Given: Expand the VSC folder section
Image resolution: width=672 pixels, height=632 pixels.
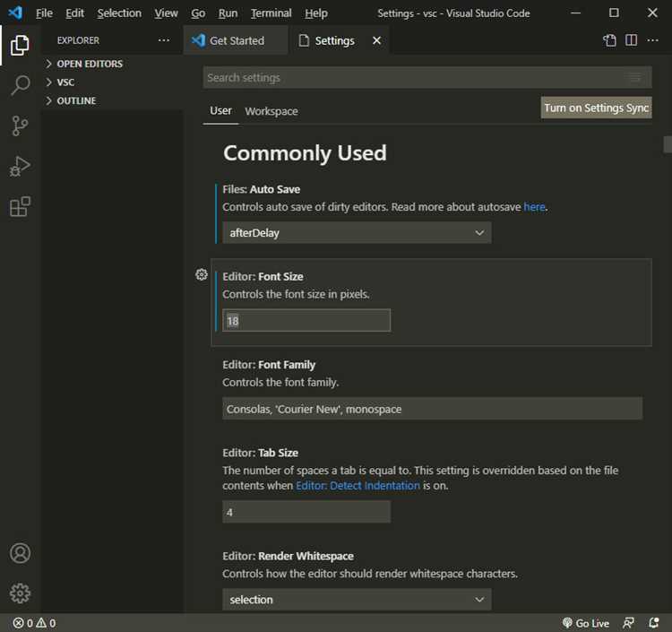Looking at the screenshot, I should [x=65, y=82].
